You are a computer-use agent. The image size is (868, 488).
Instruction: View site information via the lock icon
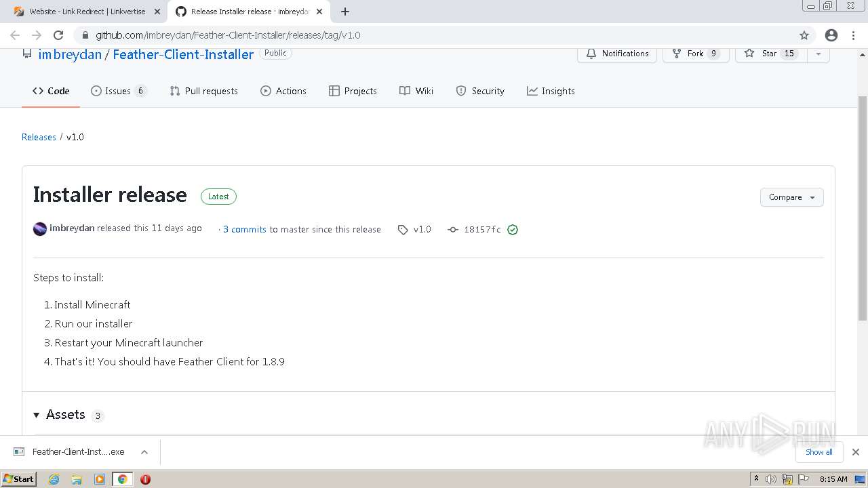[x=85, y=35]
